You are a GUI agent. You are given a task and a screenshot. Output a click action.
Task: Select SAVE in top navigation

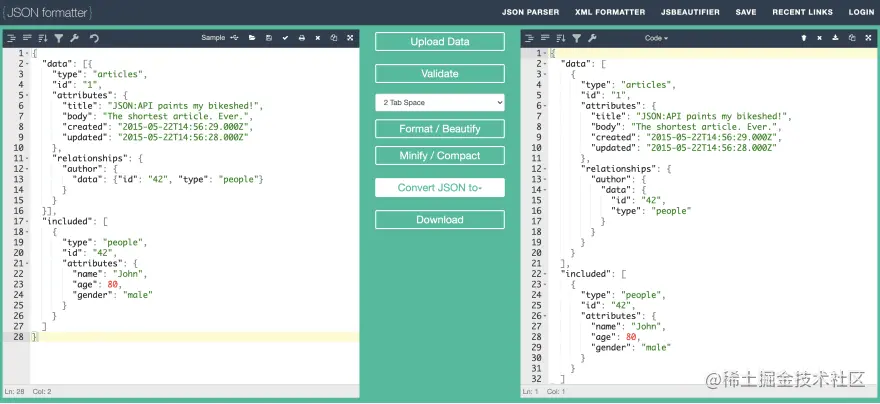tap(746, 12)
